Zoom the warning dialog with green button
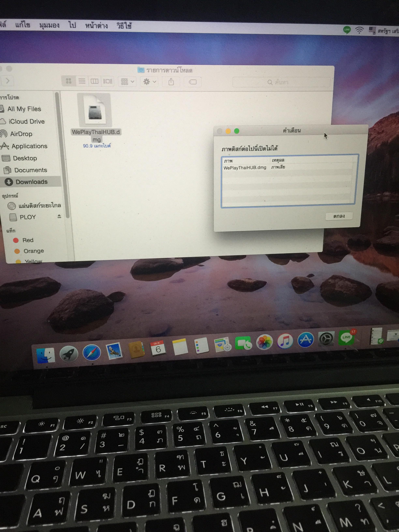The width and height of the screenshot is (399, 532). coord(237,131)
